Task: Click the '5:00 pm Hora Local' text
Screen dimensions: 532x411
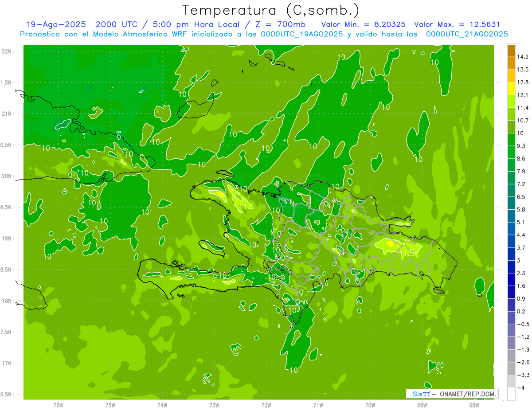Action: [x=195, y=25]
